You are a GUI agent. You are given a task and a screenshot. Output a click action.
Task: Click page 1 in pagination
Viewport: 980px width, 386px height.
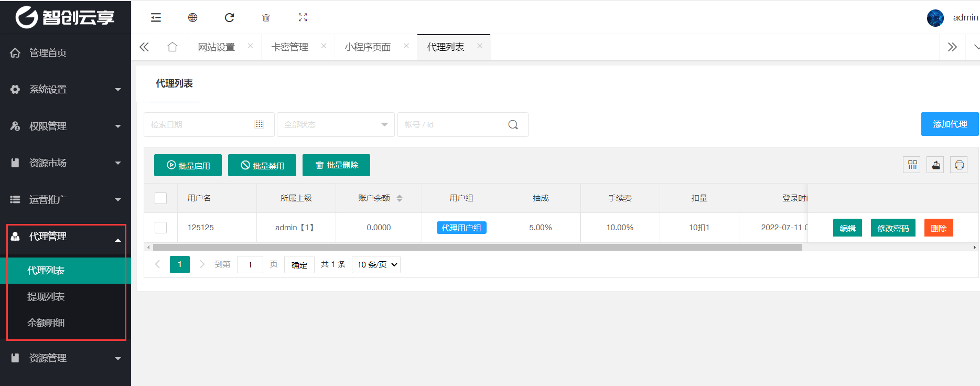tap(180, 264)
